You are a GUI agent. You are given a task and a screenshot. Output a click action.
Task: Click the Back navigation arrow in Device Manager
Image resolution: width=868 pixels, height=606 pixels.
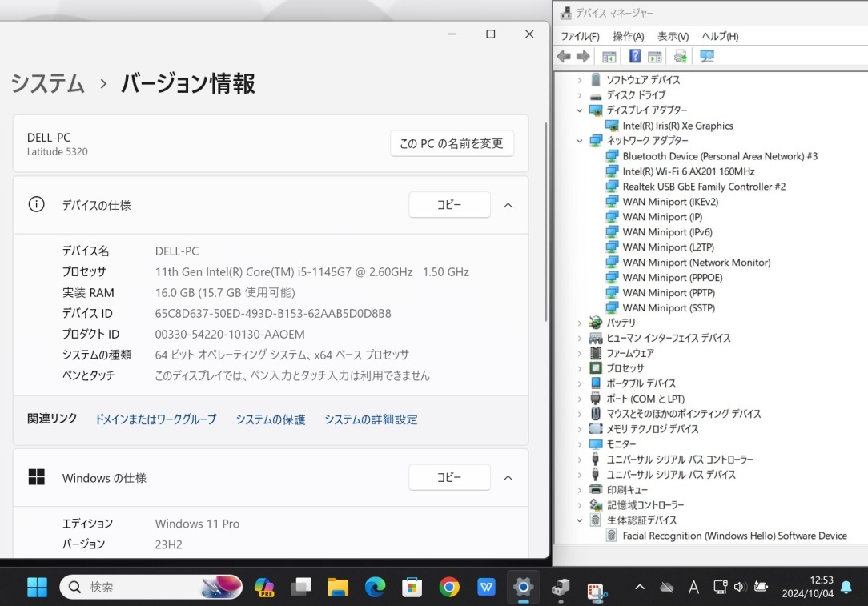(x=564, y=56)
